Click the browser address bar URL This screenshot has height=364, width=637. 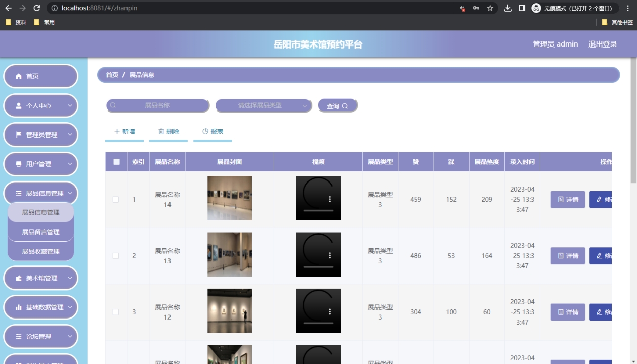tap(99, 8)
